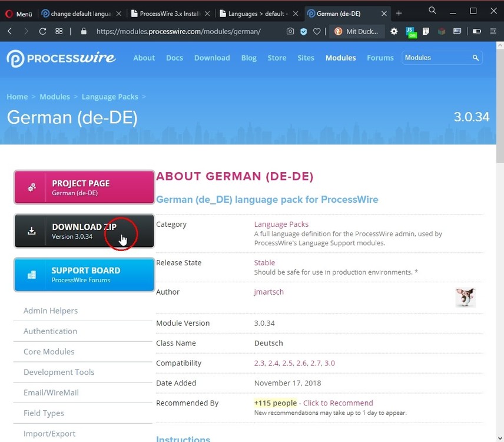Reload the page with the refresh icon

click(42, 31)
